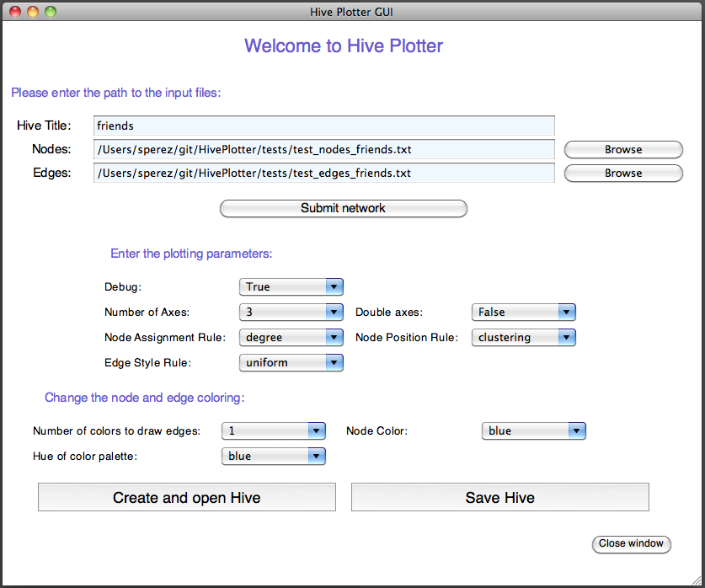705x588 pixels.
Task: Browse for the Nodes file
Action: 623,150
